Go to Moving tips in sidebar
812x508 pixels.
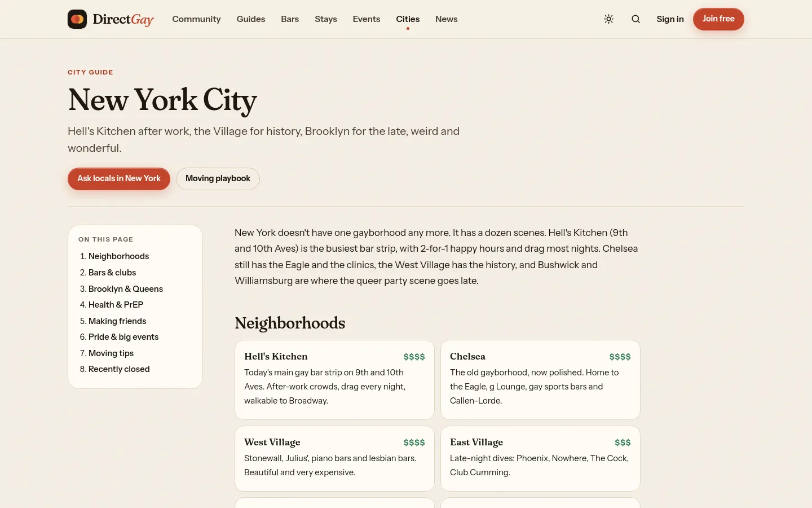point(111,353)
